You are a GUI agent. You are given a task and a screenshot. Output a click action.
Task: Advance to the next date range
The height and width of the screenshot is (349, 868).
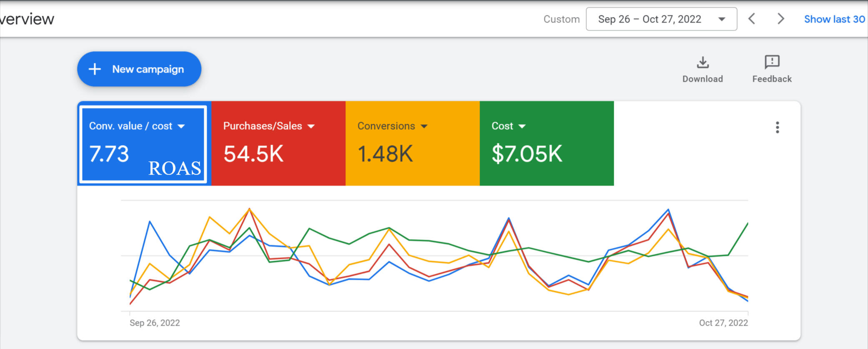pyautogui.click(x=780, y=19)
